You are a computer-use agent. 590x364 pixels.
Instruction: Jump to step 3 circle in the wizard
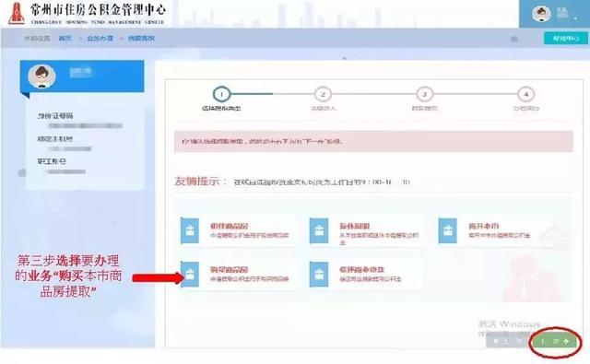click(x=424, y=94)
